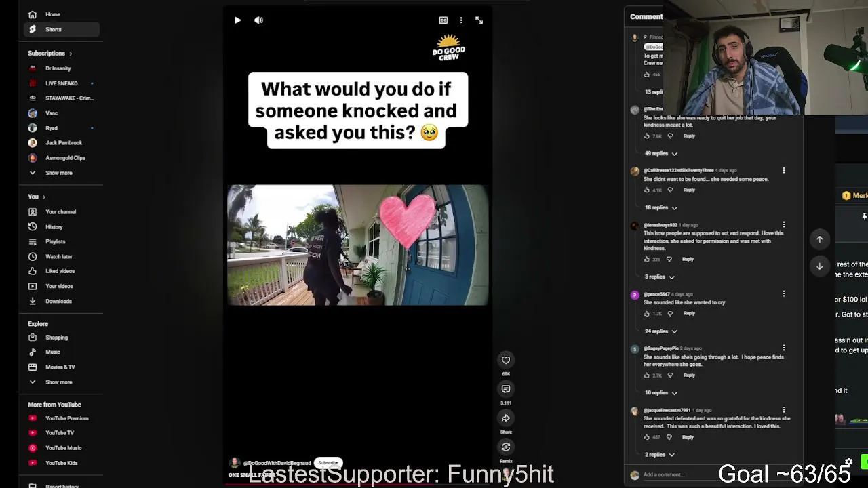Open the comments button showing 3,111
The width and height of the screenshot is (868, 488).
506,389
